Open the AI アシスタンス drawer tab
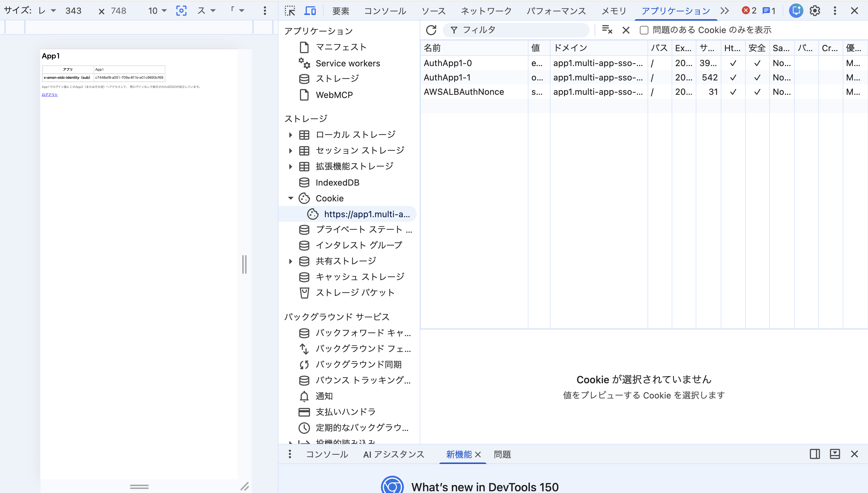Image resolution: width=868 pixels, height=493 pixels. tap(394, 455)
